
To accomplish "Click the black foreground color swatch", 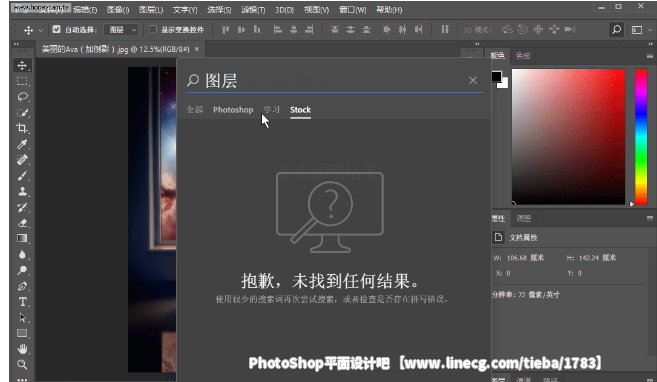I will click(496, 76).
